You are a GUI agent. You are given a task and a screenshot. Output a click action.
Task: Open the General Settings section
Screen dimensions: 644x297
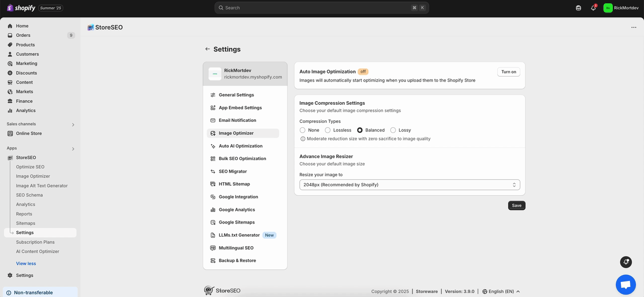coord(236,95)
